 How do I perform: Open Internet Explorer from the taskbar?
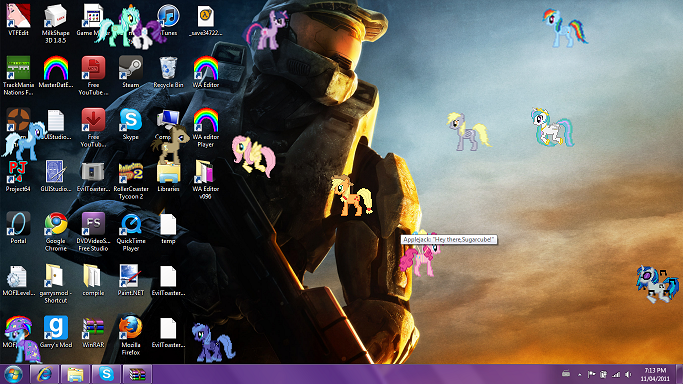tap(44, 374)
